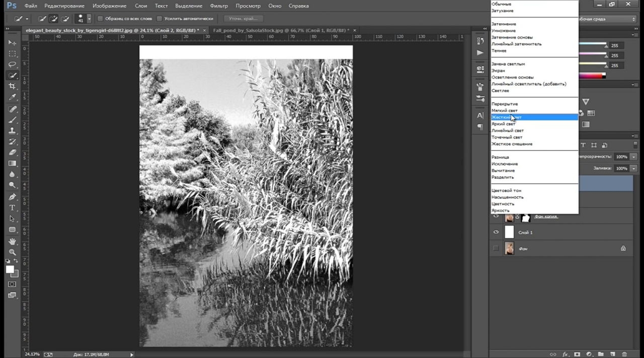Screen dimensions: 644x358
Task: Open the Actions panel play icon
Action: pyautogui.click(x=480, y=53)
